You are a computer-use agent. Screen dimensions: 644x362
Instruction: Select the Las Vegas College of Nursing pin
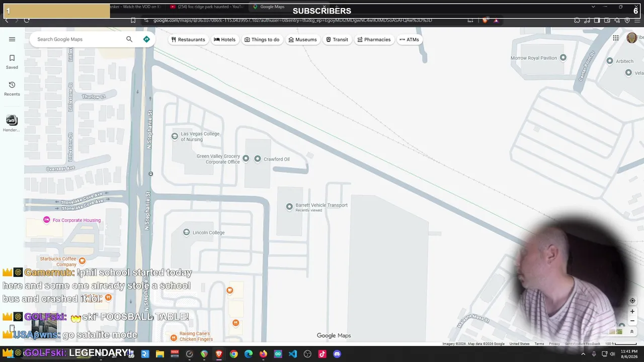click(175, 136)
